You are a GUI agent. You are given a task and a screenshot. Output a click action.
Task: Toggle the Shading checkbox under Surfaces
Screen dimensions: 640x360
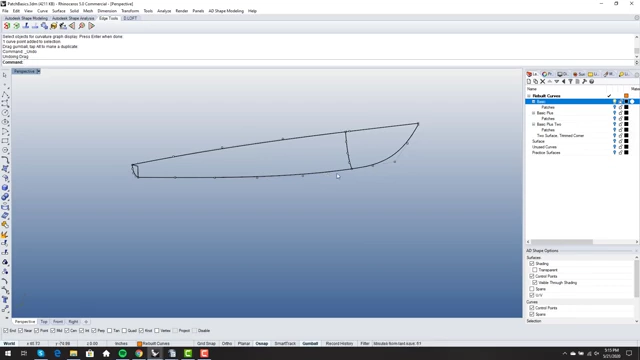point(532,264)
